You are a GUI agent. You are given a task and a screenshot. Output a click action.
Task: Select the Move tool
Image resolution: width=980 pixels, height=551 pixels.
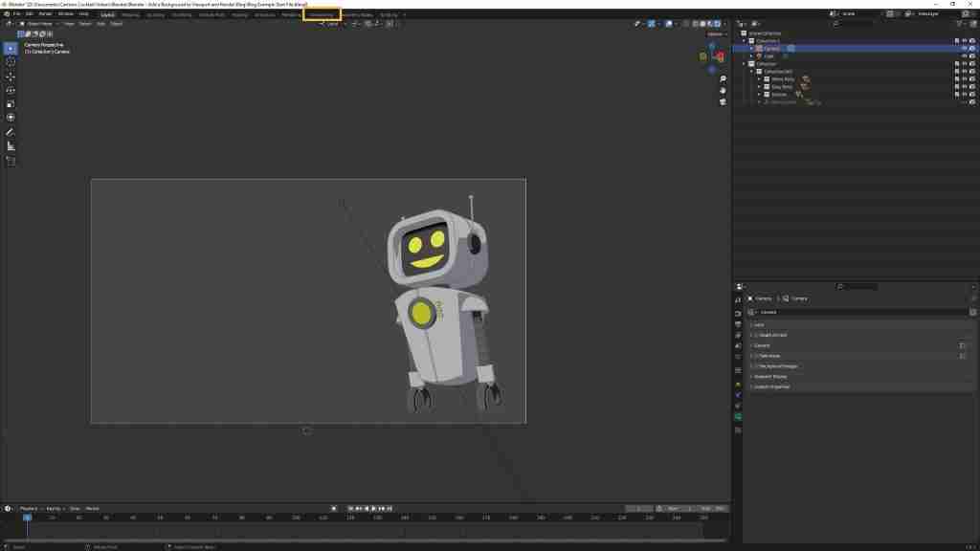11,77
